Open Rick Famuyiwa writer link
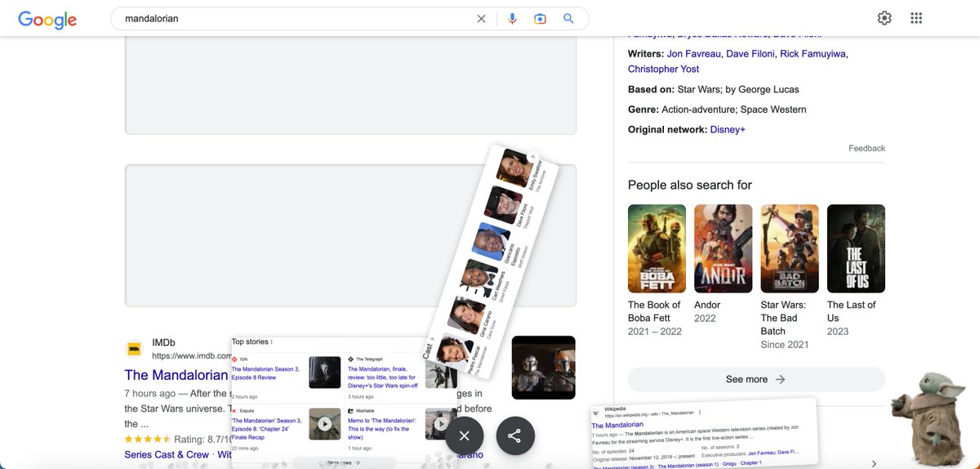Screen dimensions: 980x469 click(813, 54)
